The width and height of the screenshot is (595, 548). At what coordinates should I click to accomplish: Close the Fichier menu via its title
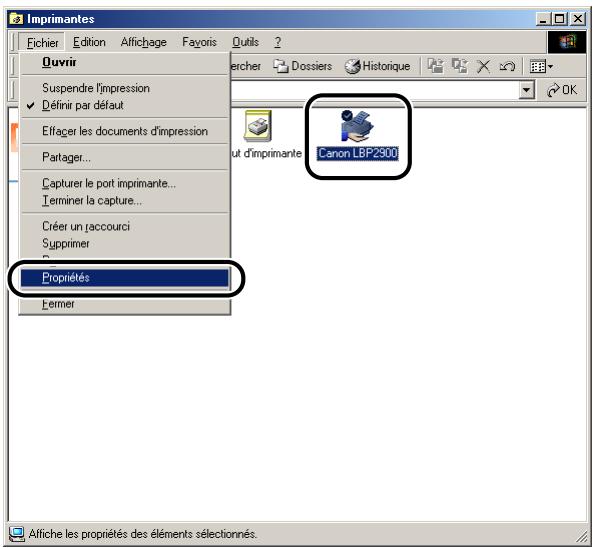pyautogui.click(x=42, y=42)
